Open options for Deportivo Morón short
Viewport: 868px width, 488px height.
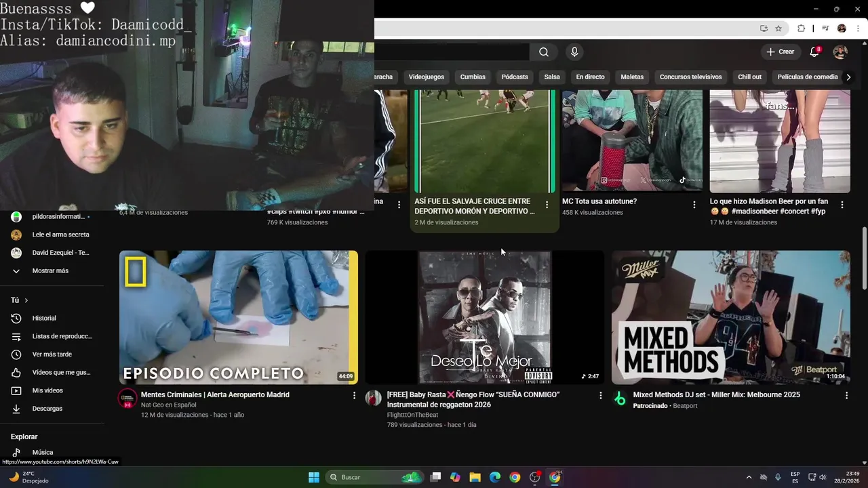[547, 205]
